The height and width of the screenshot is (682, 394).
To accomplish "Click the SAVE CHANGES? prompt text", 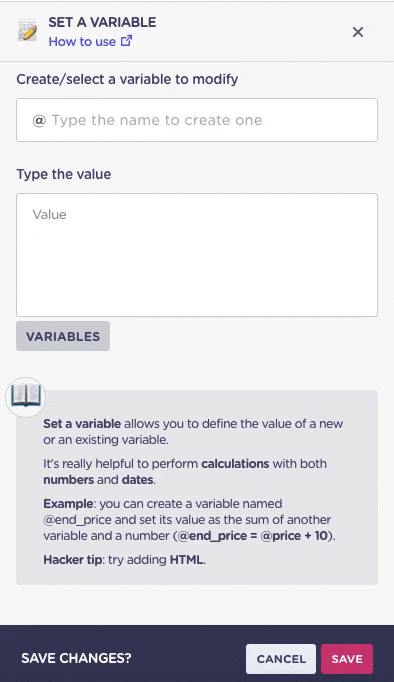I will [x=76, y=658].
